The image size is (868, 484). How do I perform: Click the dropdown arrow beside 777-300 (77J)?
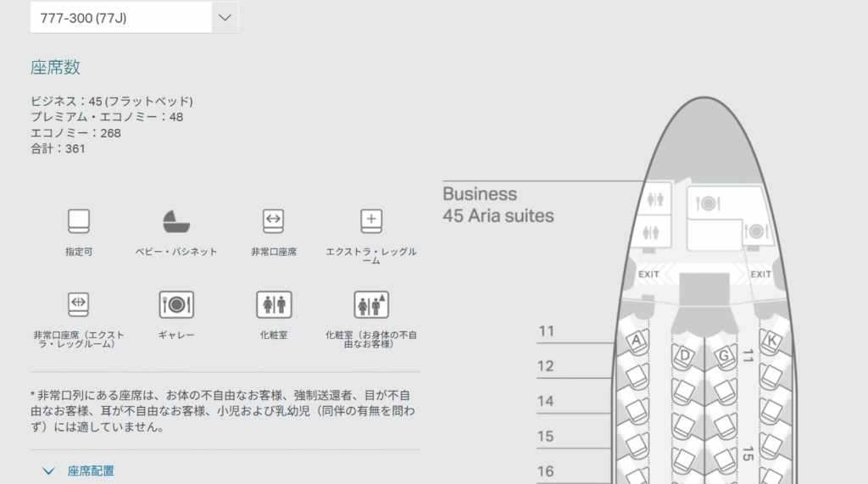pyautogui.click(x=225, y=18)
